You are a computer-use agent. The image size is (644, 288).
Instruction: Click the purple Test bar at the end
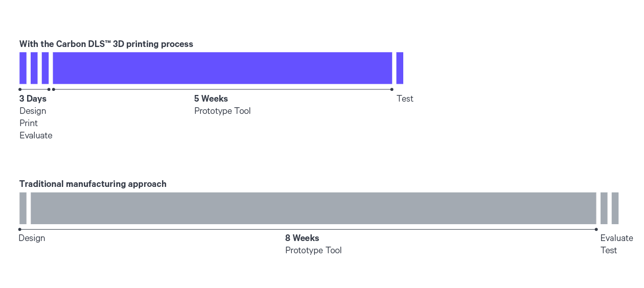(400, 68)
